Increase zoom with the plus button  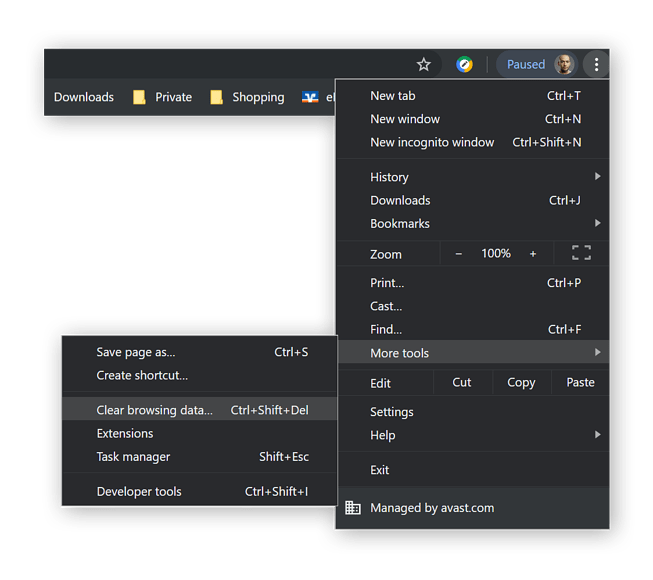pos(532,254)
